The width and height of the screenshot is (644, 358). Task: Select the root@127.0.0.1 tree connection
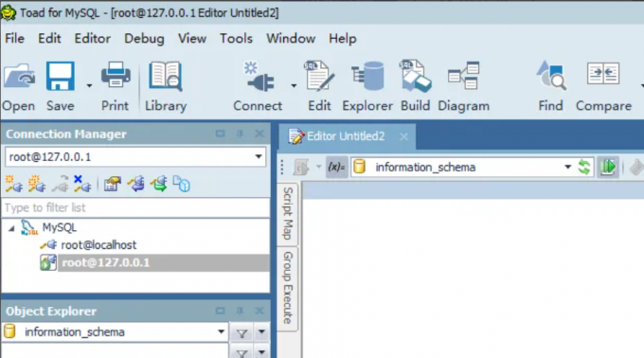click(105, 262)
